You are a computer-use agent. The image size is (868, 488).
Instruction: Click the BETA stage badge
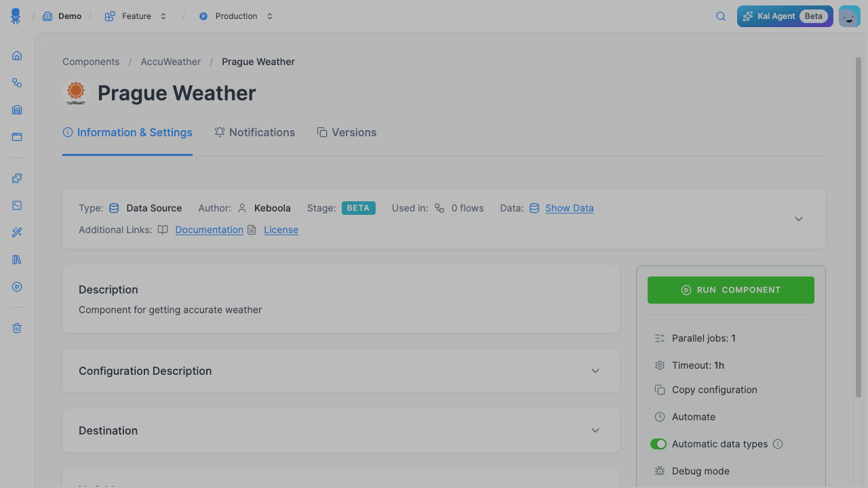point(358,208)
